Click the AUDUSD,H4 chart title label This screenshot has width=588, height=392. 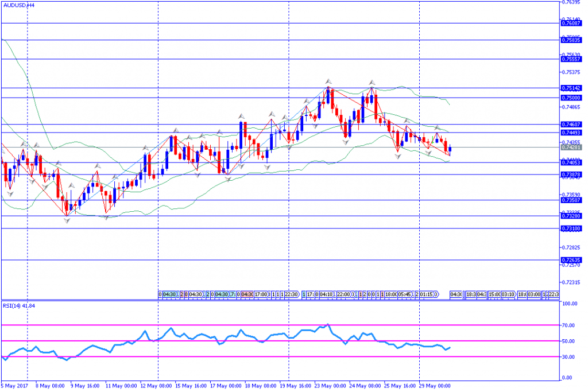[19, 6]
